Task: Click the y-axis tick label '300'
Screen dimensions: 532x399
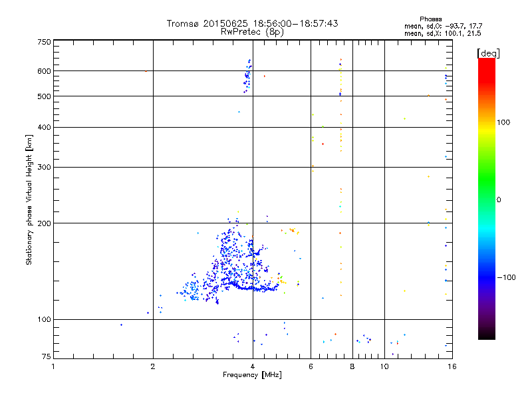Action: click(44, 168)
